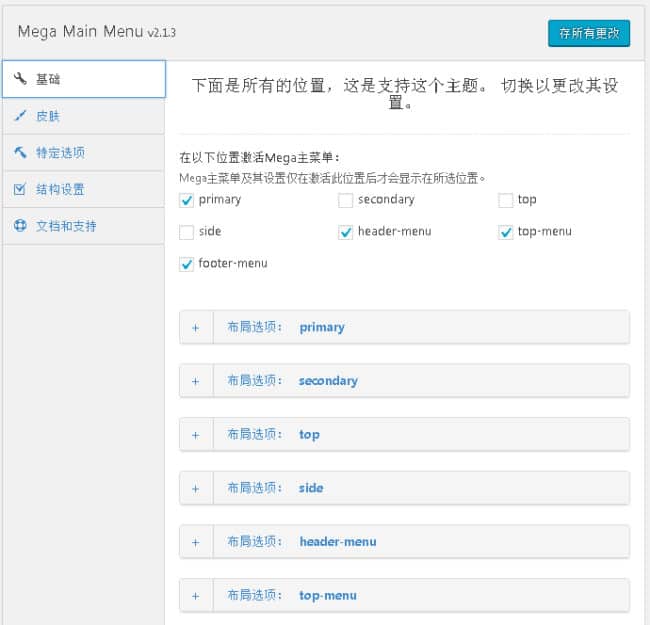Go to the 结构设置 tab
The width and height of the screenshot is (650, 625).
[84, 189]
